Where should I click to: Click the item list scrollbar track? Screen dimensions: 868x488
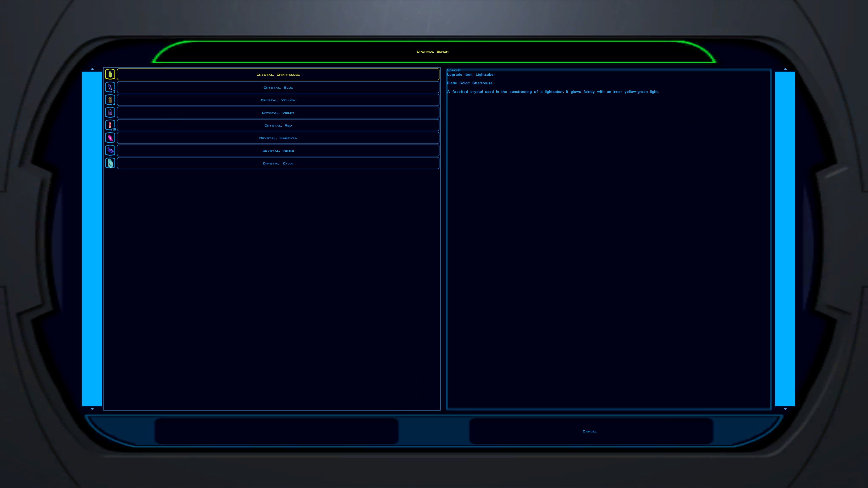92,239
